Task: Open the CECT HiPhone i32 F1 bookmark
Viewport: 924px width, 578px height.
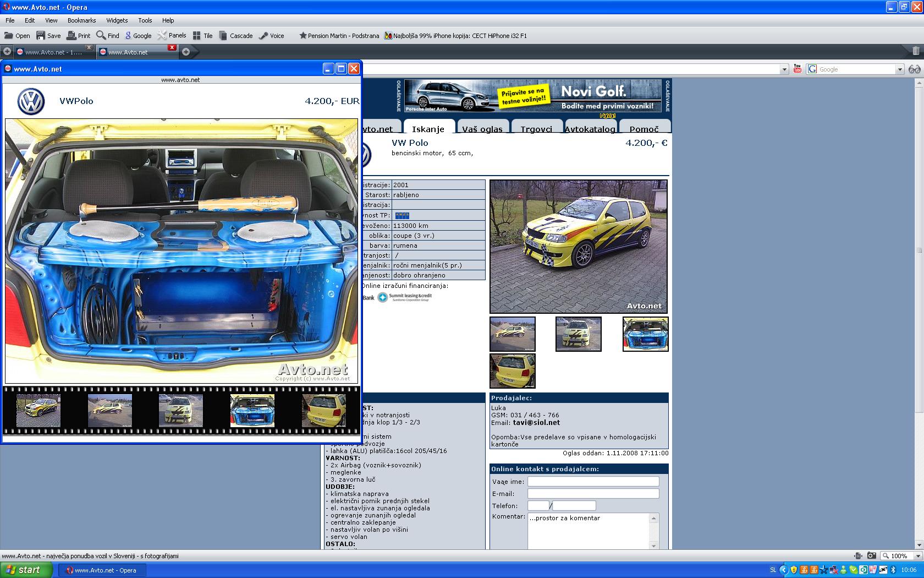Action: click(x=455, y=36)
